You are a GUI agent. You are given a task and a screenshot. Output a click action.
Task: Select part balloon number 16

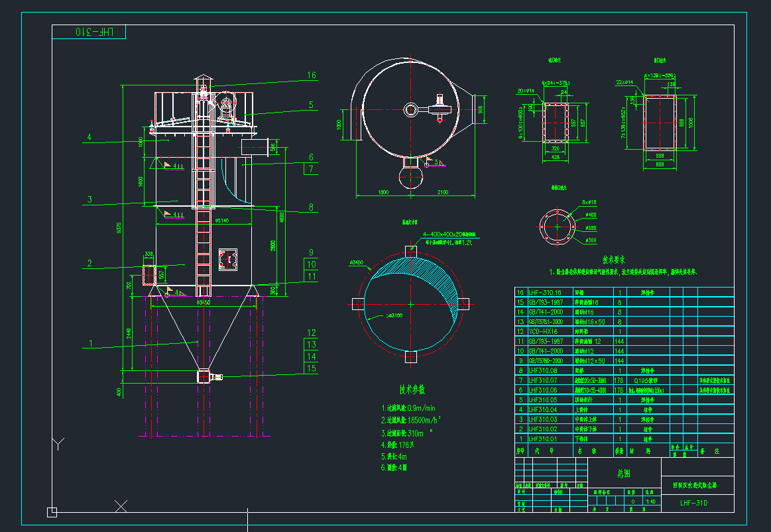[x=312, y=76]
